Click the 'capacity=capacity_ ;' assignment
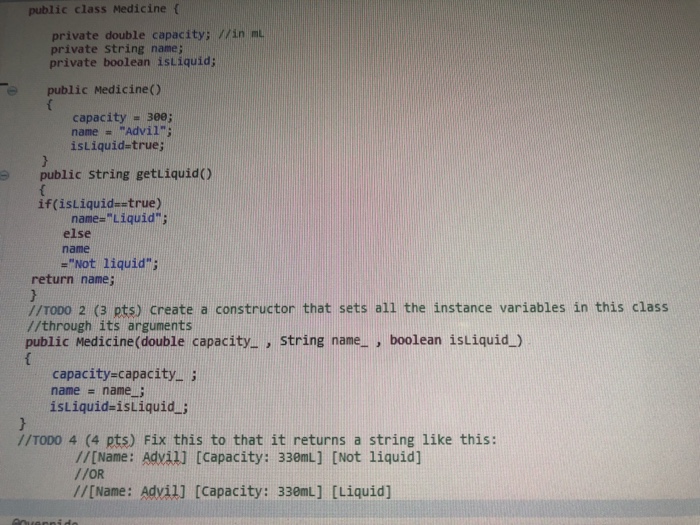Image resolution: width=700 pixels, height=525 pixels. click(x=124, y=374)
